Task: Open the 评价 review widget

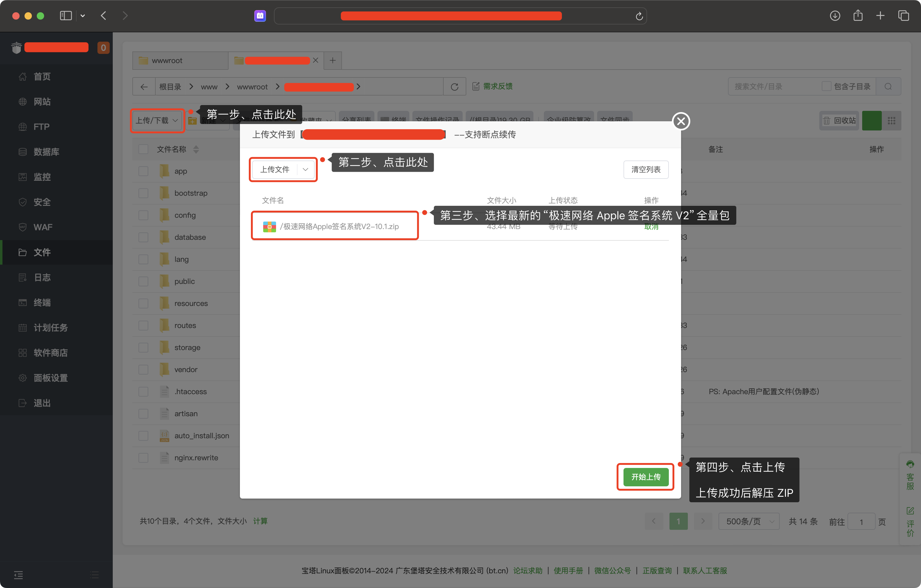Action: point(910,522)
